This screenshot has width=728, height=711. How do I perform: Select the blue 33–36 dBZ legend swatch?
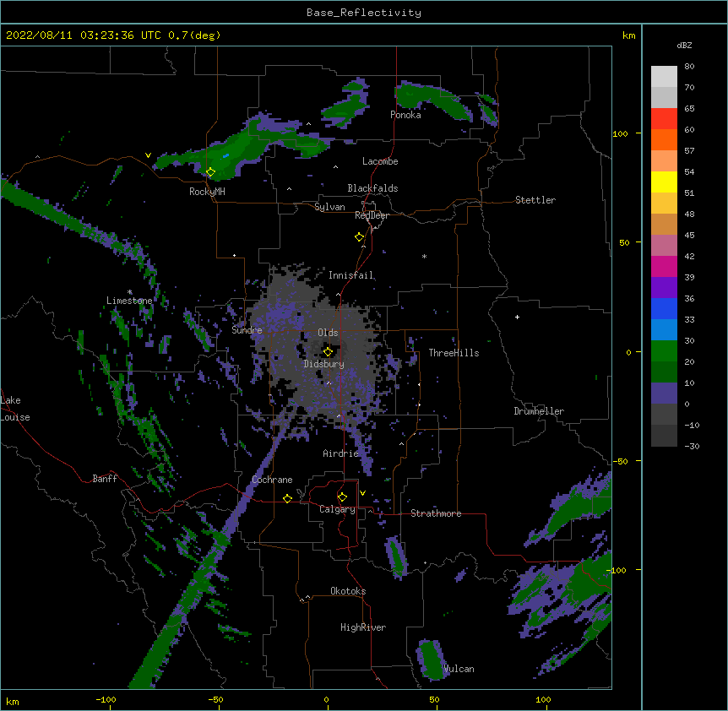click(x=664, y=308)
